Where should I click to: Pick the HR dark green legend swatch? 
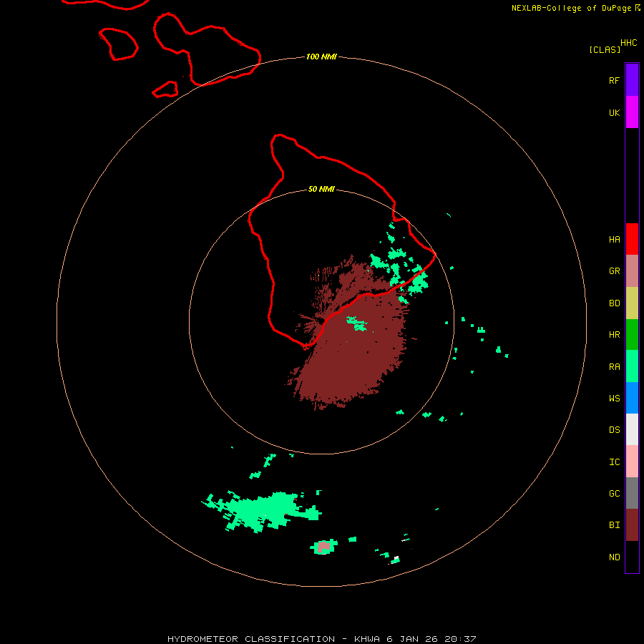pos(632,335)
